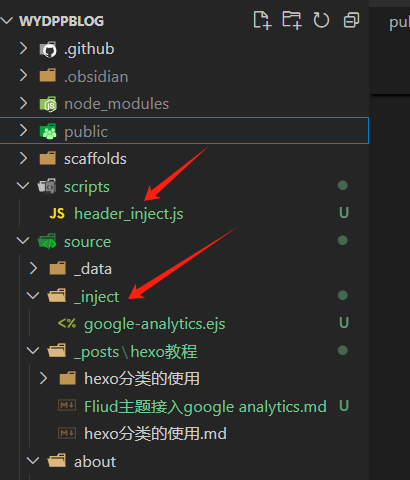Click the New File icon
This screenshot has width=410, height=480.
(262, 20)
